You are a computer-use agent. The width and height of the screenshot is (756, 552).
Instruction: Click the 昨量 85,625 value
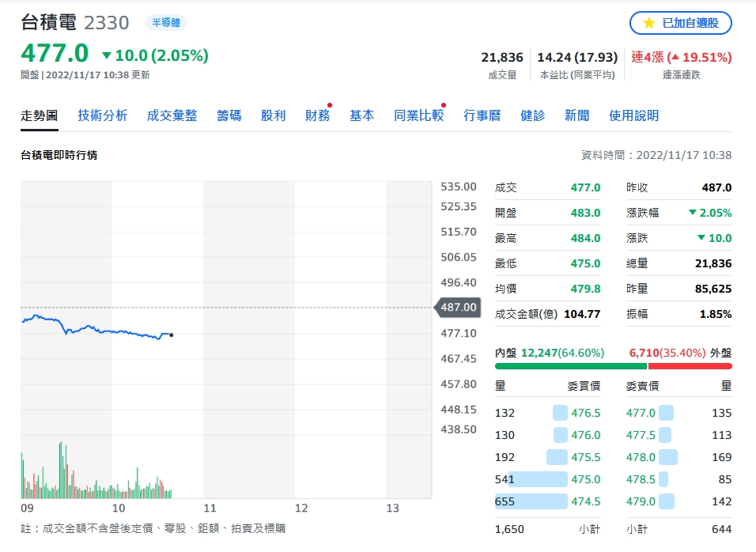click(713, 289)
